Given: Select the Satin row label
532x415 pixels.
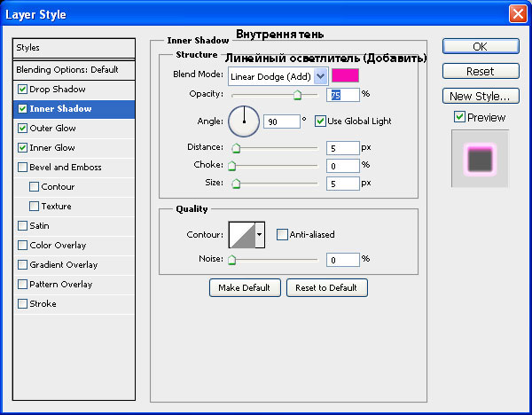Looking at the screenshot, I should coord(39,225).
